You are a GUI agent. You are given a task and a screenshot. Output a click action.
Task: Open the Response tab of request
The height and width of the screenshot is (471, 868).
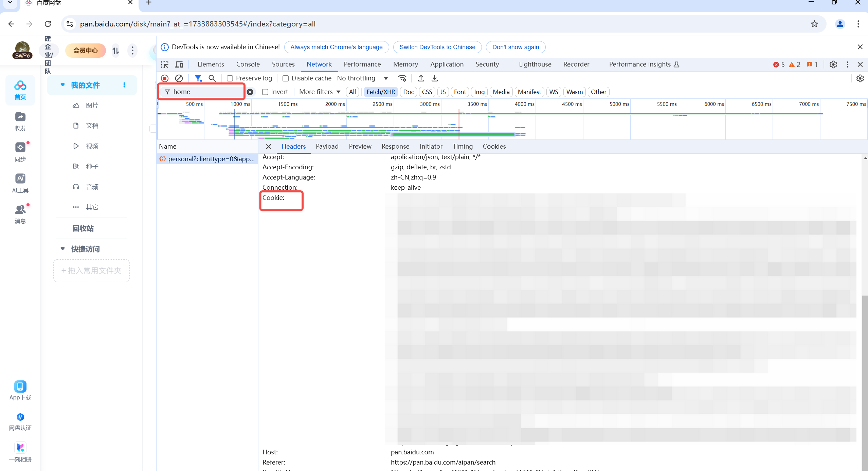[395, 147]
